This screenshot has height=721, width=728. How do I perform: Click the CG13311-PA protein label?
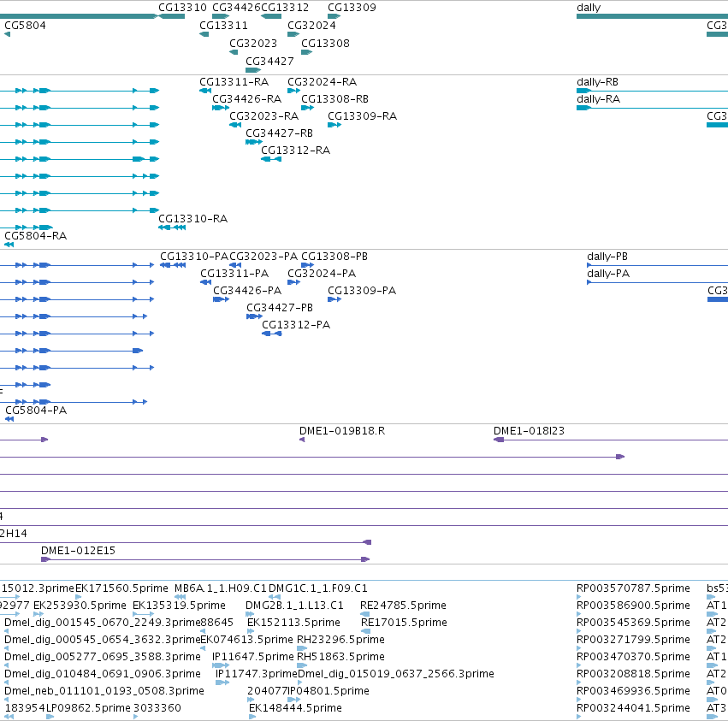tap(234, 274)
